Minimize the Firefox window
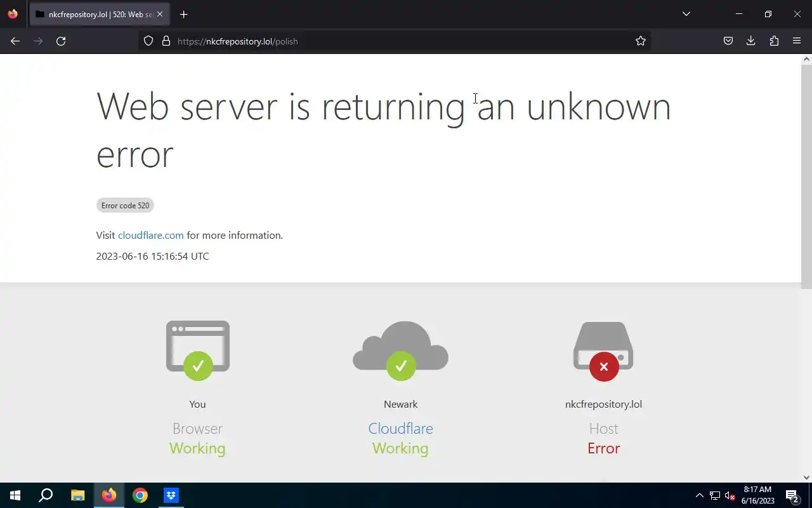 pyautogui.click(x=739, y=14)
